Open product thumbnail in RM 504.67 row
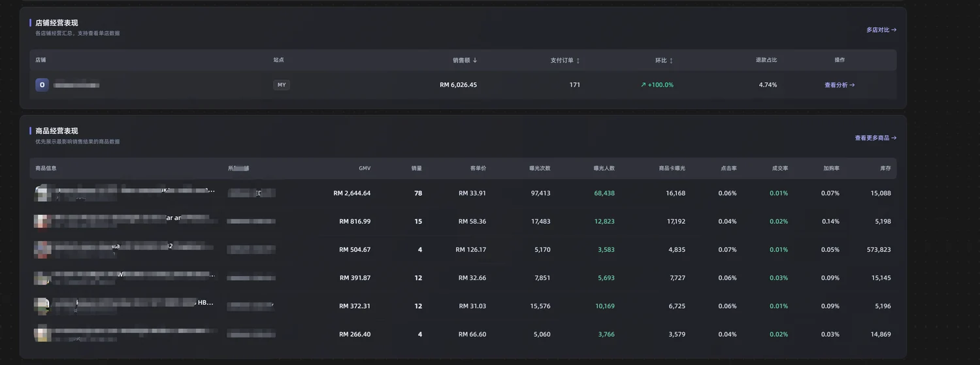The image size is (980, 365). (x=42, y=249)
